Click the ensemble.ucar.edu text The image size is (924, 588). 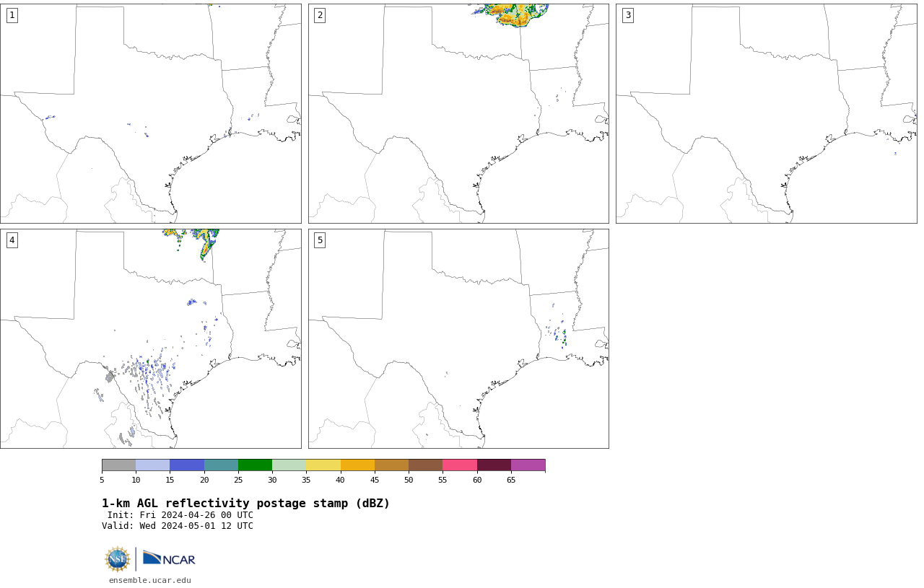(x=150, y=580)
